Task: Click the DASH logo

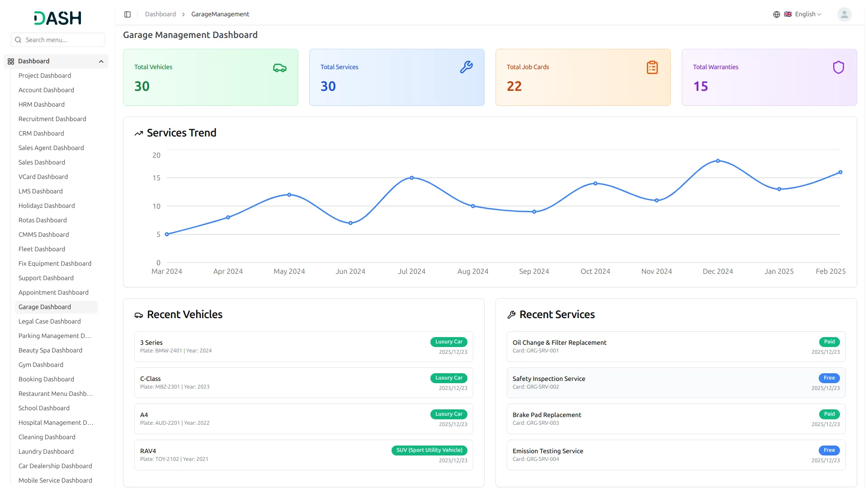Action: coord(57,18)
